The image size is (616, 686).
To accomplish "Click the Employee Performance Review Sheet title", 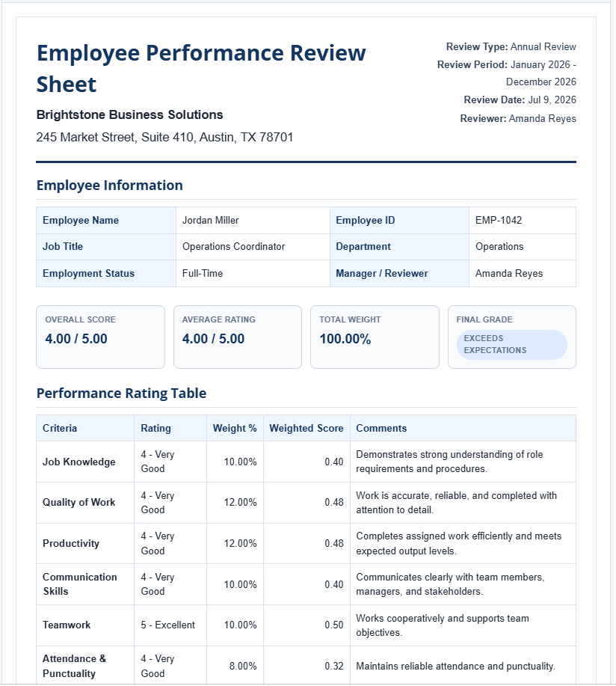I will tap(201, 68).
